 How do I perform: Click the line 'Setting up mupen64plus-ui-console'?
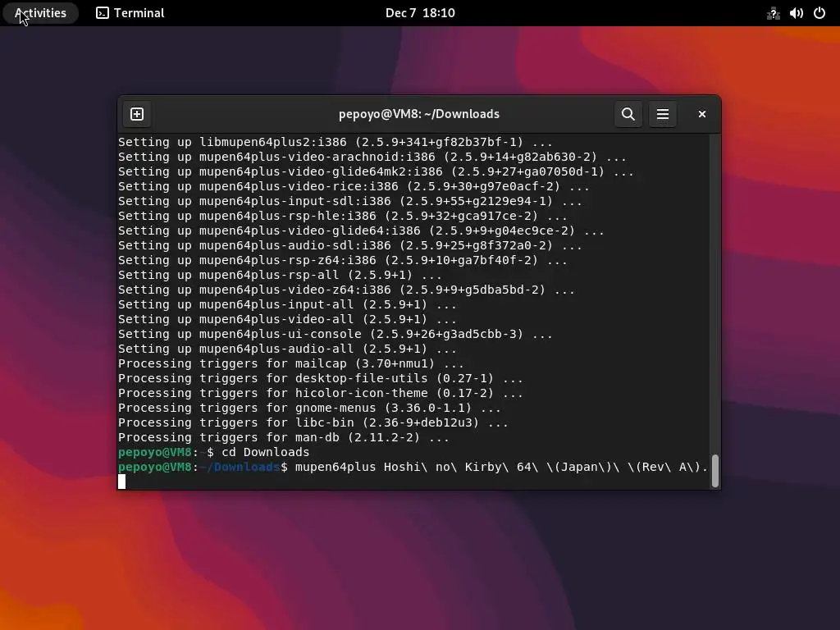336,334
